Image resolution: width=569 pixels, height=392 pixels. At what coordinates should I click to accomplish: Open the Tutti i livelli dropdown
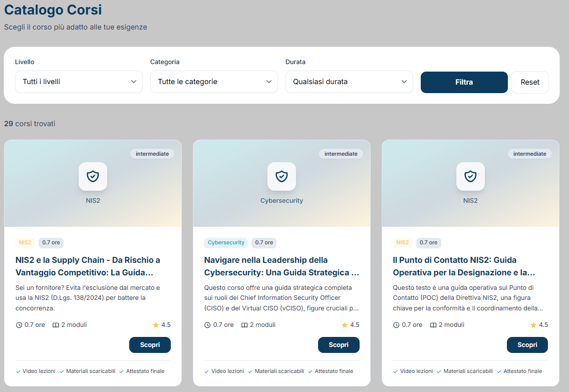click(79, 82)
